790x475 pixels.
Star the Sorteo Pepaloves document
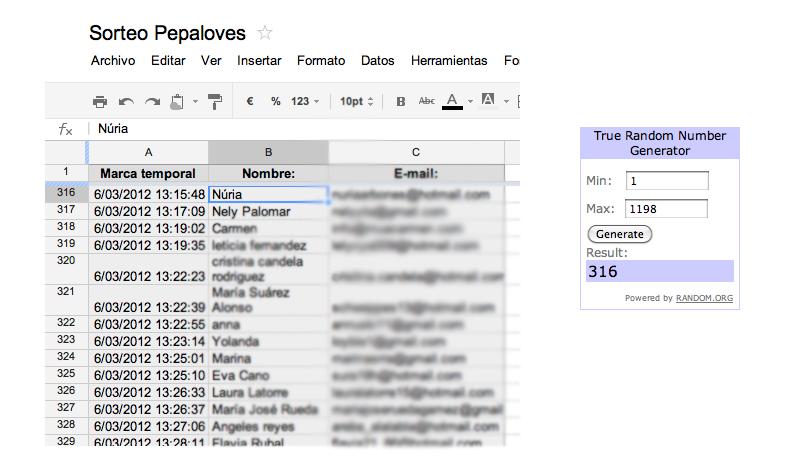[265, 33]
